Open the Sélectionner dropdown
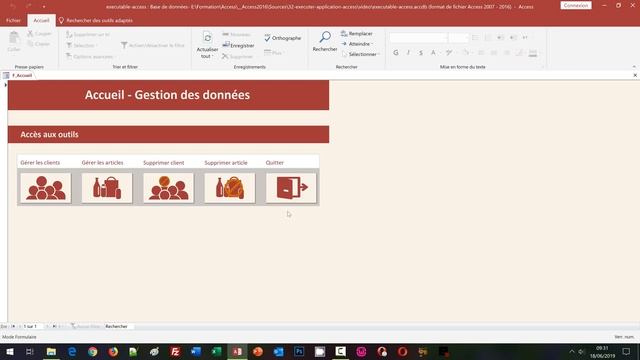This screenshot has height=360, width=640. click(361, 54)
